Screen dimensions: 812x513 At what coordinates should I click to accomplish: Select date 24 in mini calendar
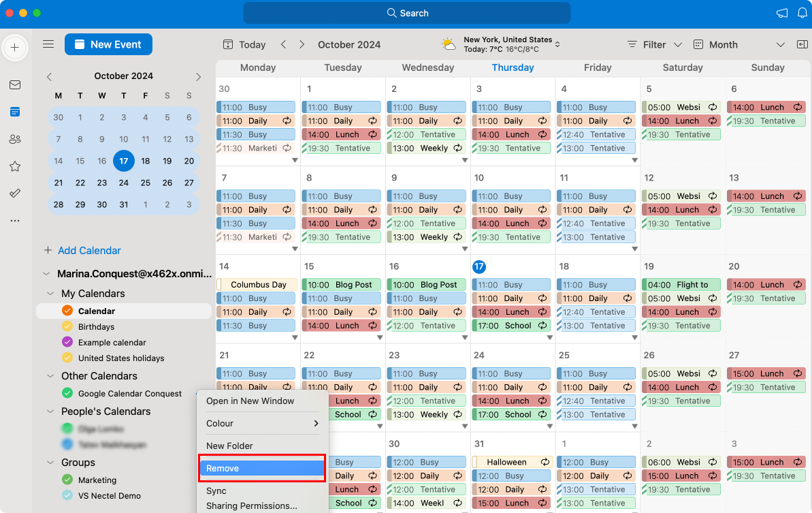(123, 183)
